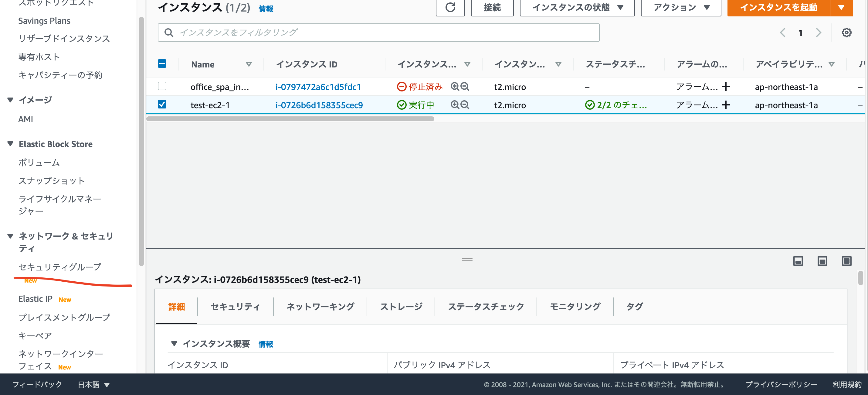The width and height of the screenshot is (868, 395).
Task: Maximize details pane with right panel icon
Action: (847, 261)
